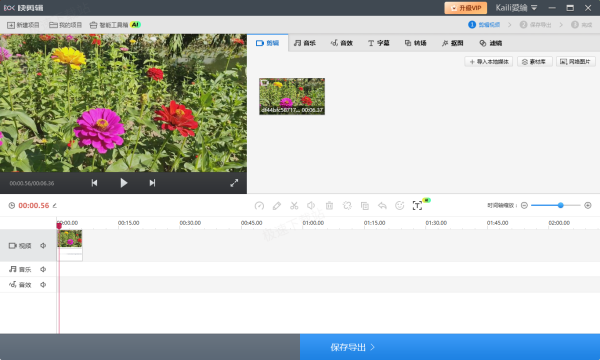This screenshot has height=360, width=600.
Task: Click the pencil edit icon
Action: tap(277, 206)
